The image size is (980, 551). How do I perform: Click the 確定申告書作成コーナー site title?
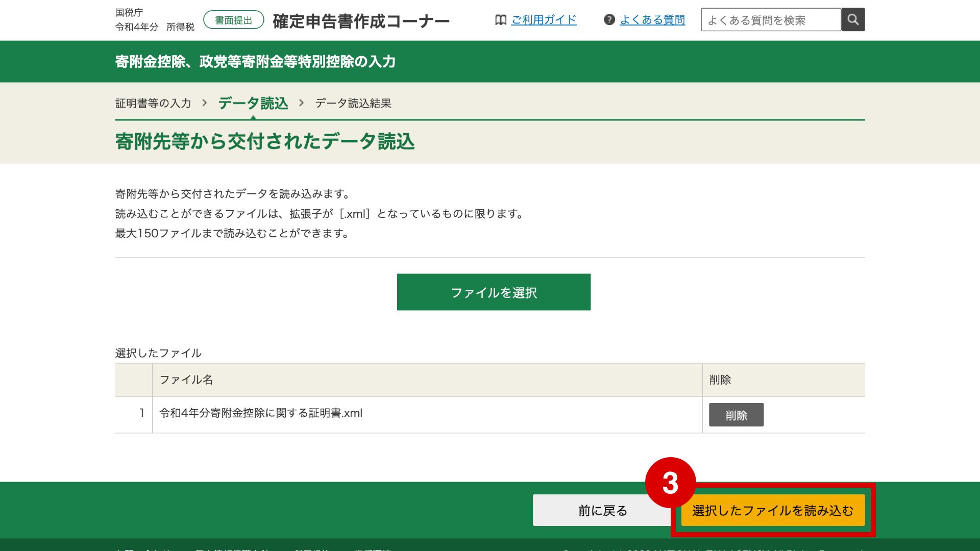pos(361,21)
